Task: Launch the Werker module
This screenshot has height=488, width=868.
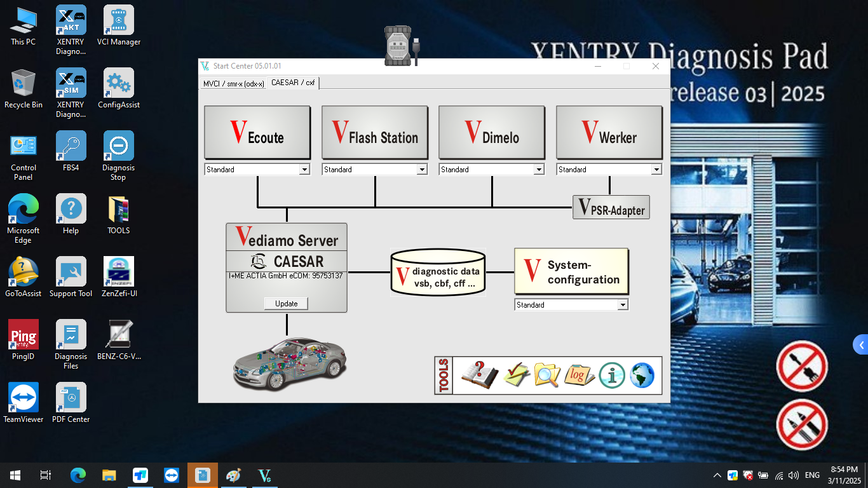Action: [609, 132]
